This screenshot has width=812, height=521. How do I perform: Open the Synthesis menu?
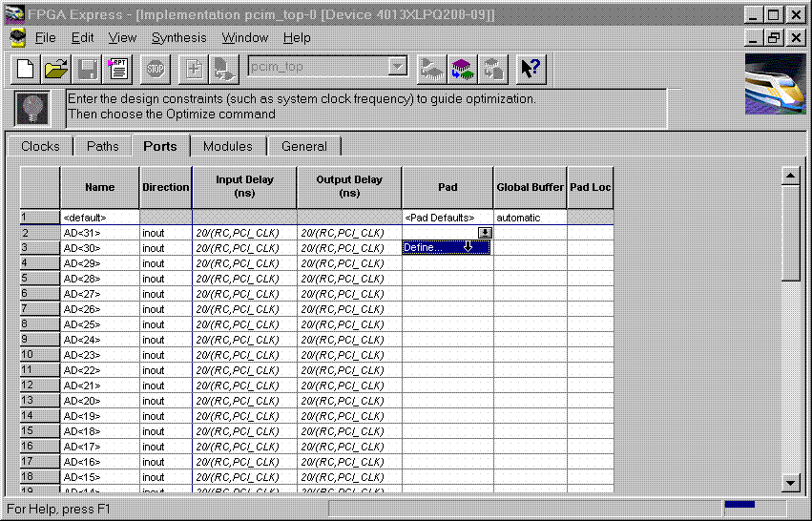(x=178, y=37)
